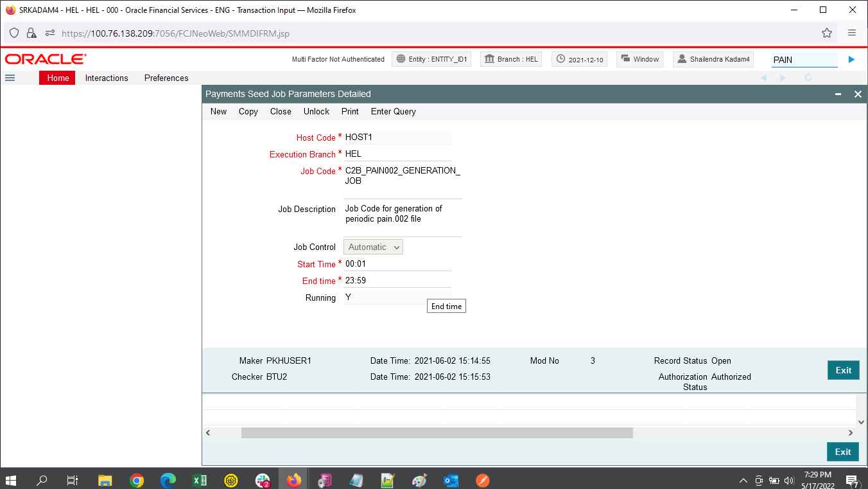Open the Windows notification center
The height and width of the screenshot is (489, 868).
[x=853, y=480]
